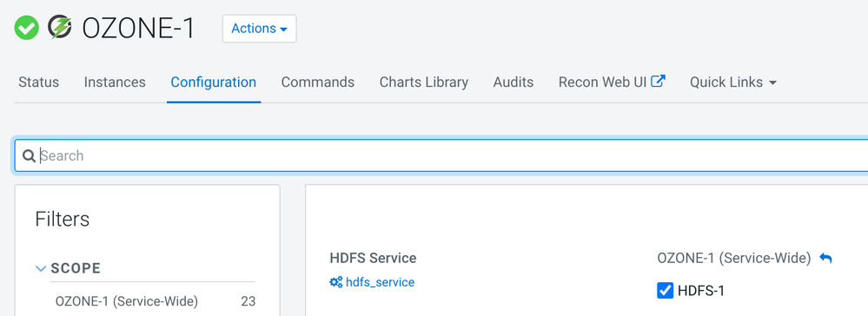Click the magnifier icon in the search bar
This screenshot has height=316, width=868.
(29, 155)
